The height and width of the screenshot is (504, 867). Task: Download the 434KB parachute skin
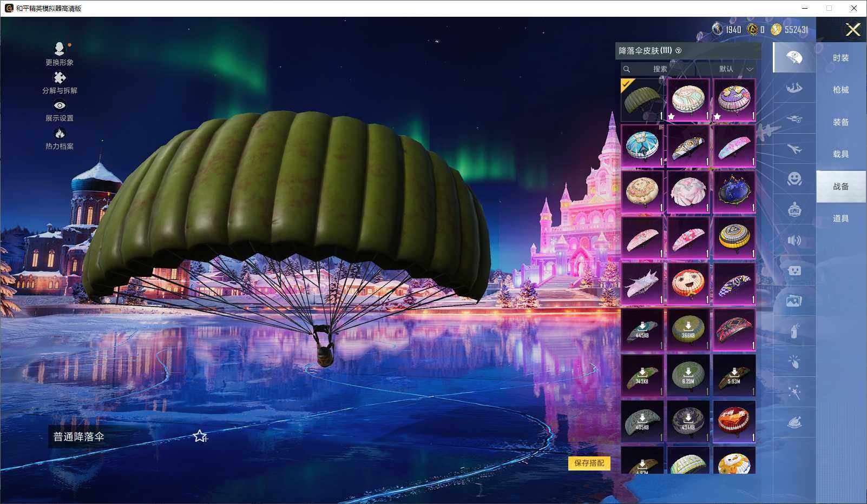tap(688, 422)
